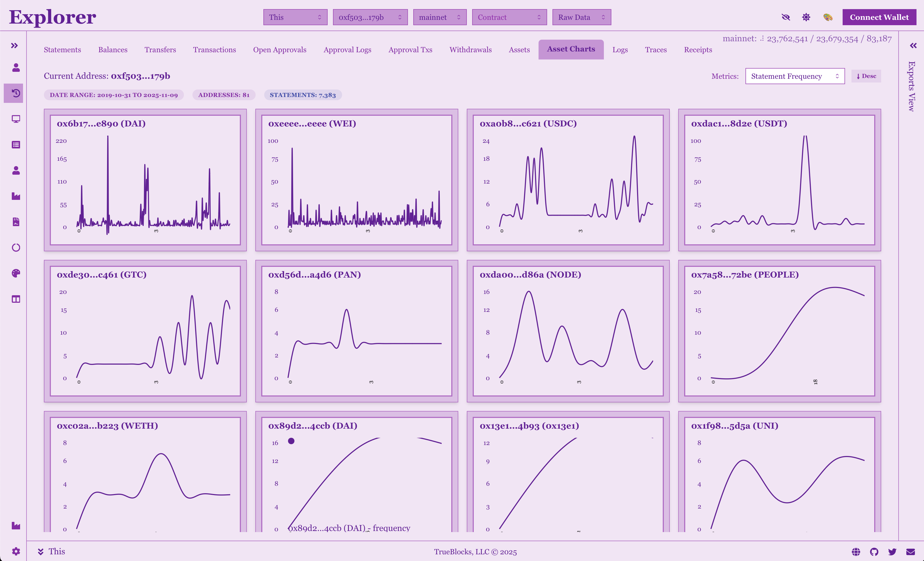Open the email envelope icon in footer

pos(911,552)
